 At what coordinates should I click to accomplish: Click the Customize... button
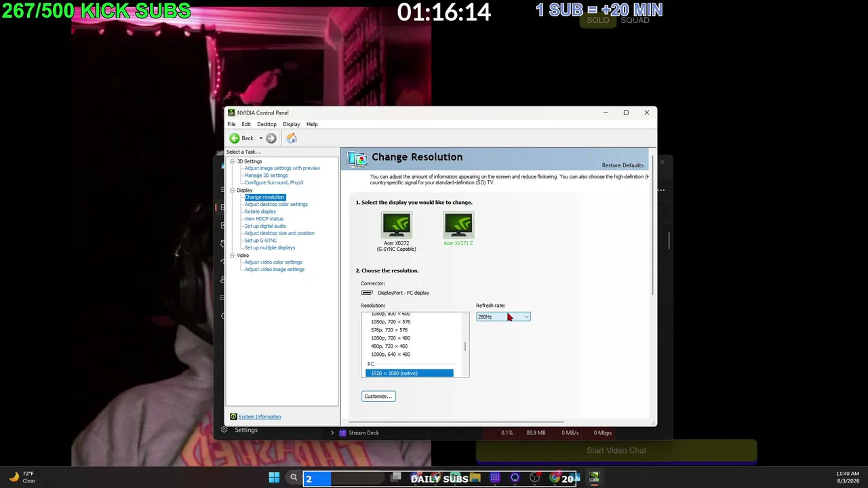click(x=378, y=396)
